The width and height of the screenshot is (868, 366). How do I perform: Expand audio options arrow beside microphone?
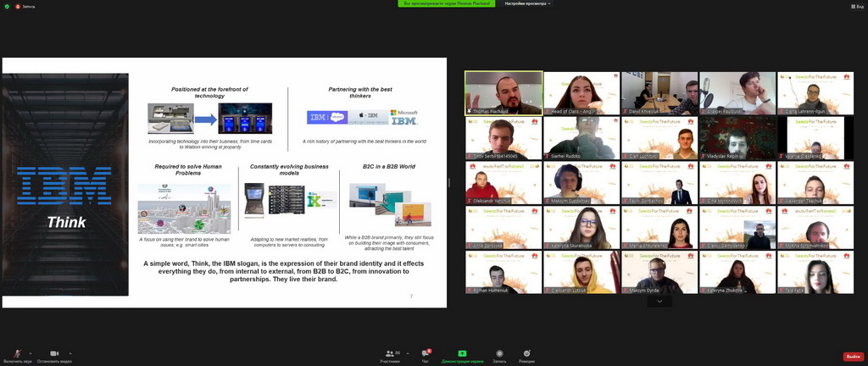[x=30, y=352]
